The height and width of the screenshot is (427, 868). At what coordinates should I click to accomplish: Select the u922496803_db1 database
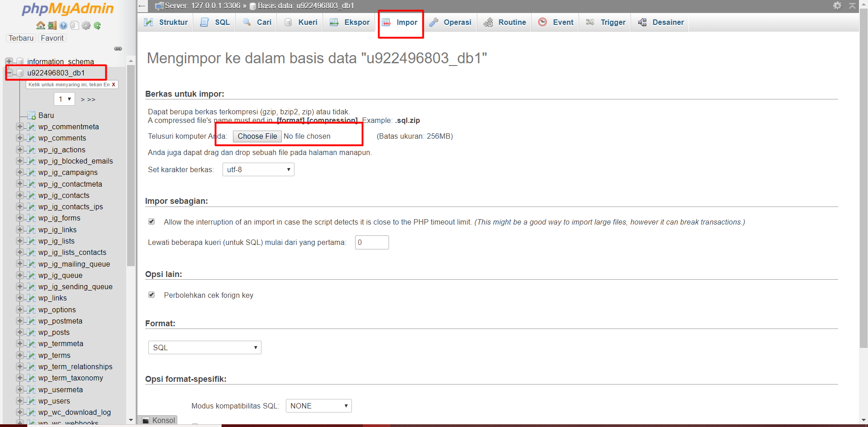pos(56,73)
